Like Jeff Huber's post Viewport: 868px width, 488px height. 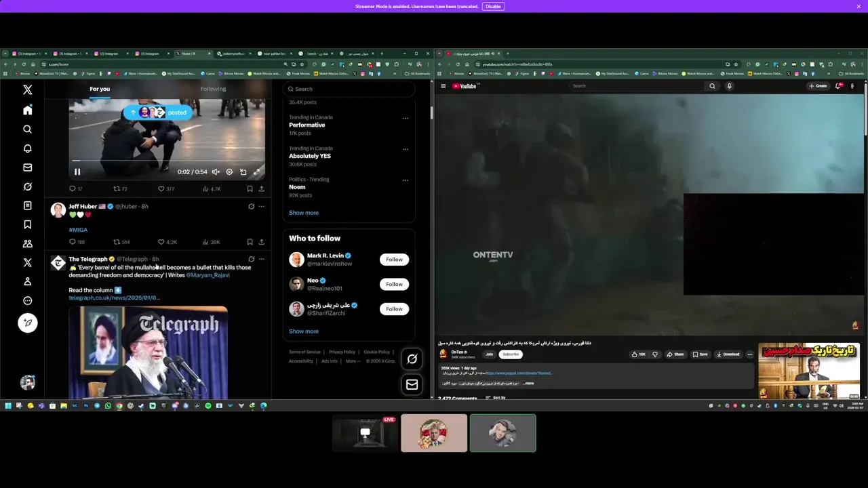click(x=167, y=242)
